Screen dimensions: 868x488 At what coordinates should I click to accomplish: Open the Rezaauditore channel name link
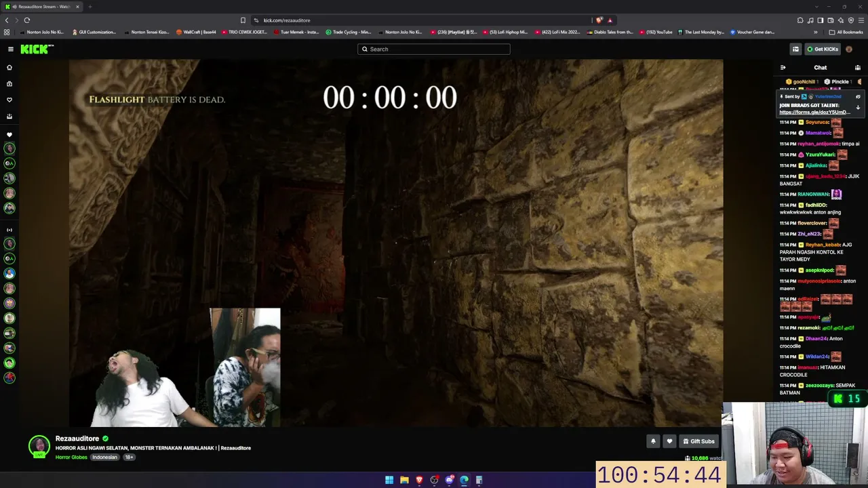coord(77,439)
